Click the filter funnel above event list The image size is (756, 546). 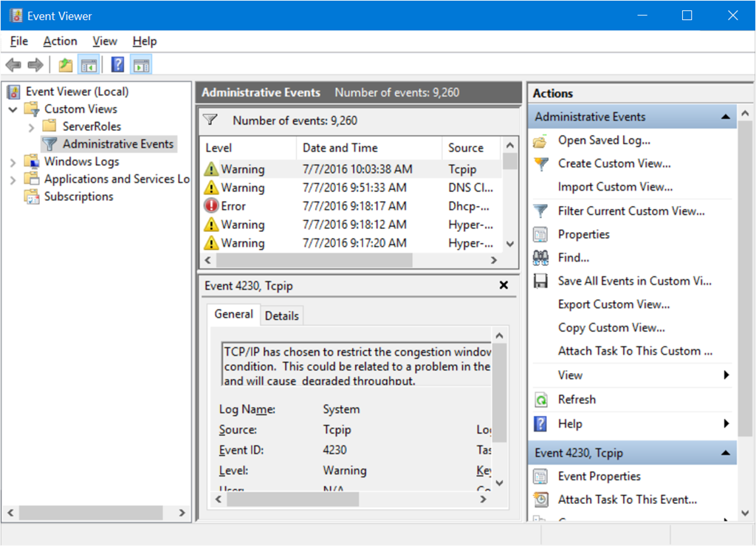coord(210,120)
